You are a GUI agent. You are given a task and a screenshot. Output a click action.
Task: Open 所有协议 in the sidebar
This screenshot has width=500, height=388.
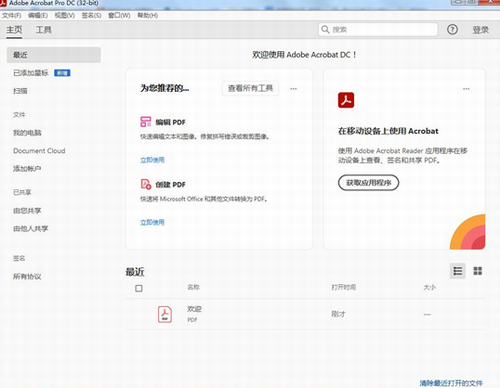click(x=27, y=276)
